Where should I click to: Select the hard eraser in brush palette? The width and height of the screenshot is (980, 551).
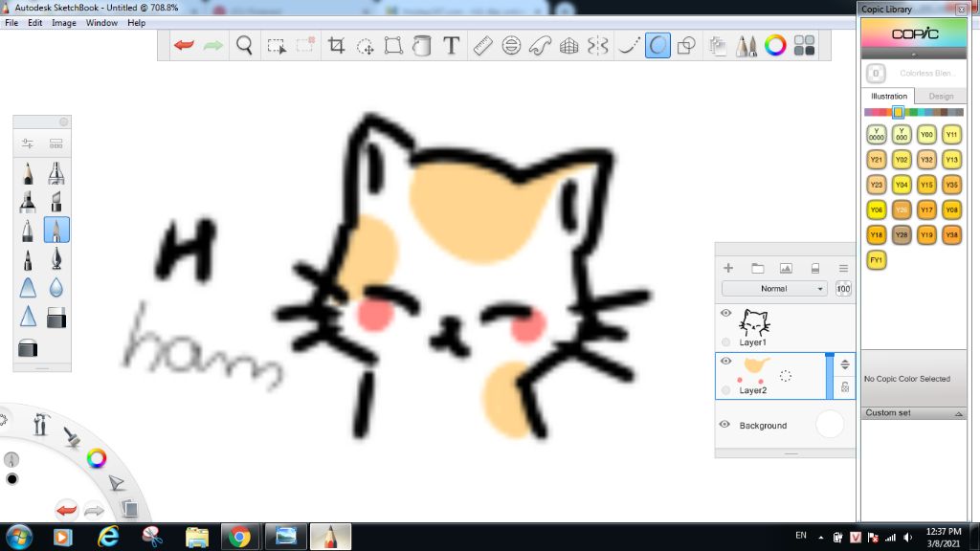[x=56, y=318]
